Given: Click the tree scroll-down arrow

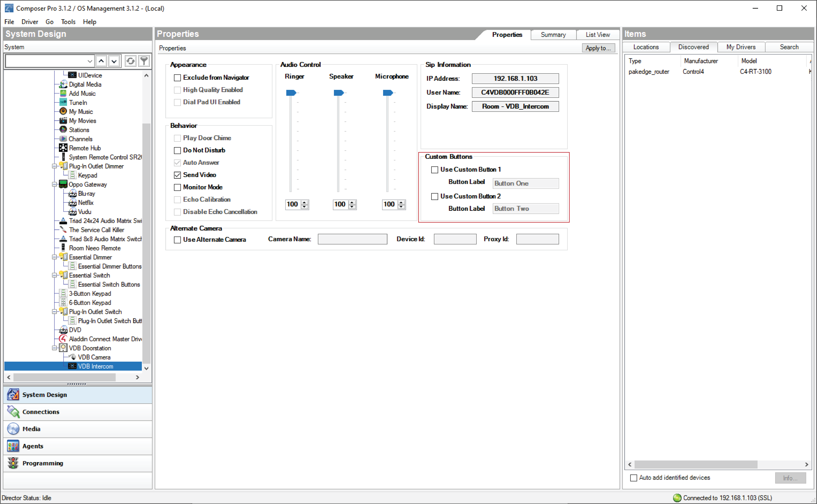Looking at the screenshot, I should [x=146, y=368].
